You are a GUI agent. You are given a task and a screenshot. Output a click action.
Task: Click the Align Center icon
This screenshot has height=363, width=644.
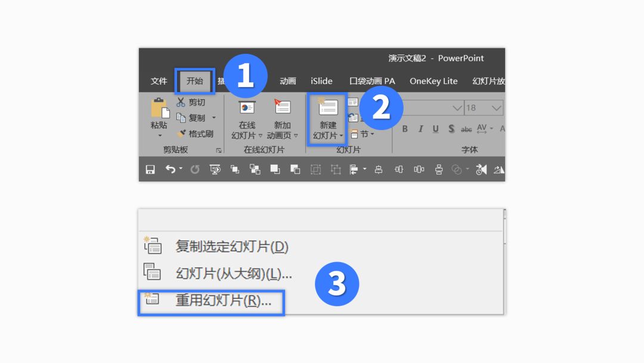pyautogui.click(x=379, y=170)
